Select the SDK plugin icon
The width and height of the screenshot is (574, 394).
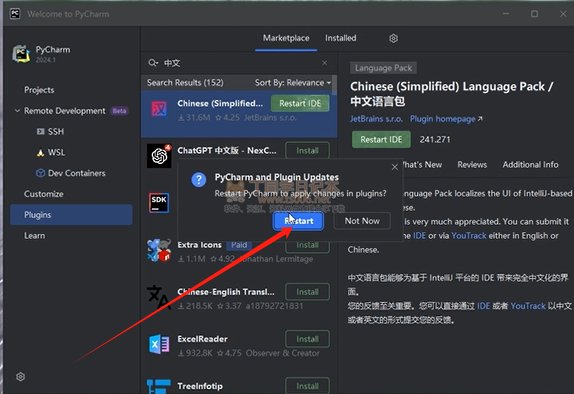tap(159, 202)
